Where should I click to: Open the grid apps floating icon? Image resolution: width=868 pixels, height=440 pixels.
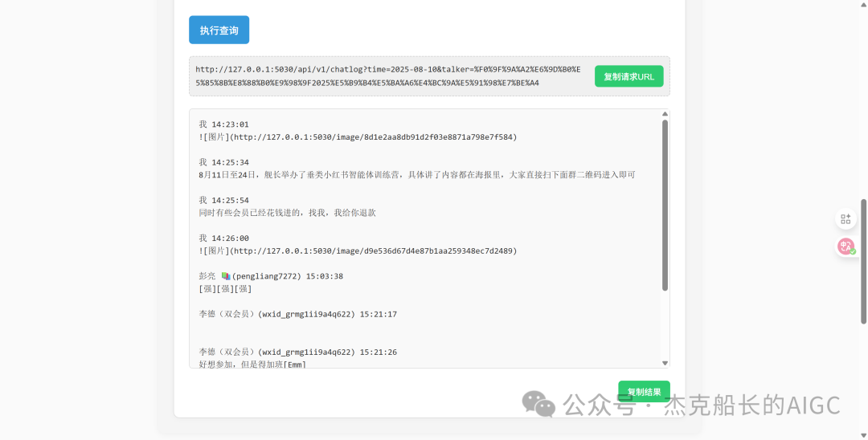(x=845, y=219)
